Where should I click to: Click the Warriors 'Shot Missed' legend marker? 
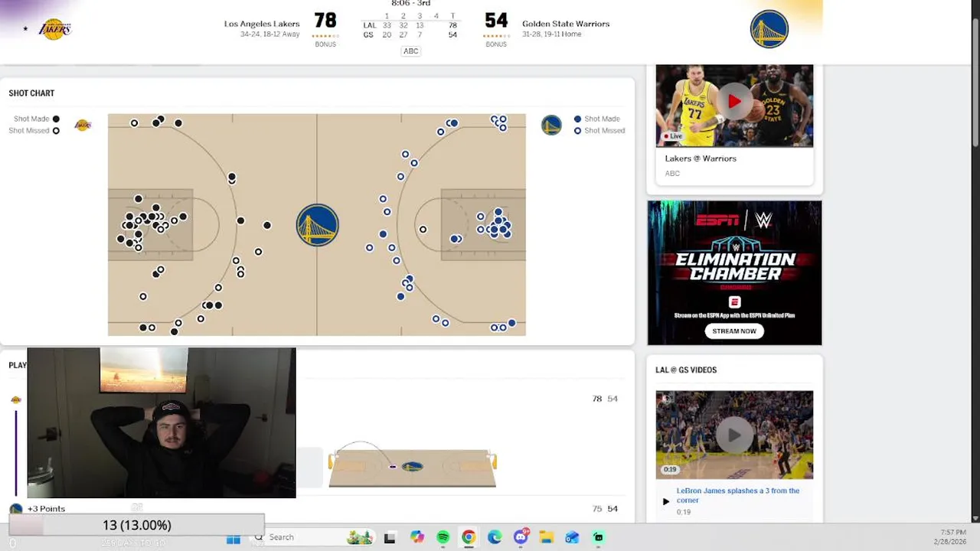point(577,131)
